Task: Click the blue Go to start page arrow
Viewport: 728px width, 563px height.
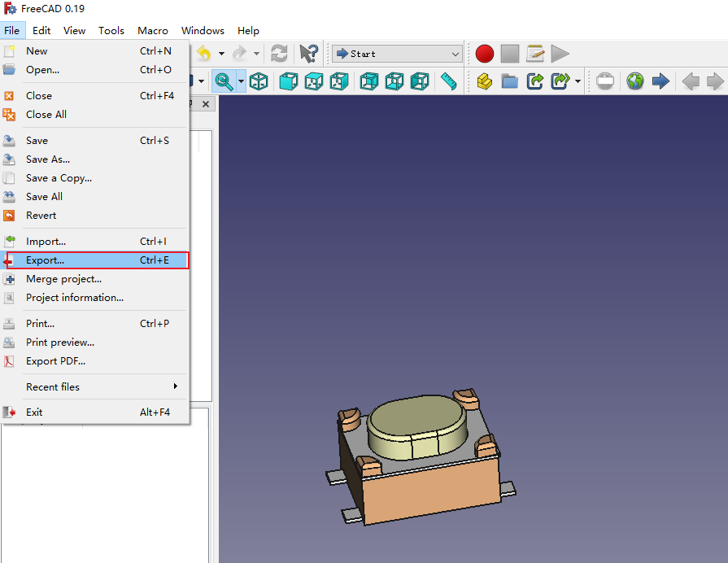Action: [660, 81]
